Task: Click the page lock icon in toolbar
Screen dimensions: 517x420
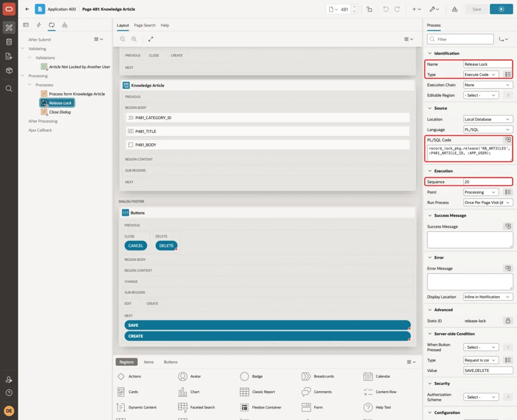Action: click(x=369, y=9)
